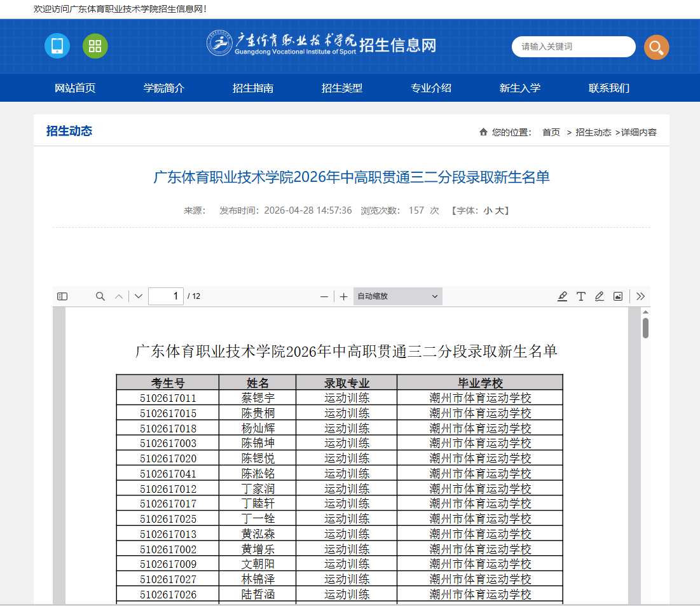700x606 pixels.
Task: Click the name 丁家润
Action: (258, 489)
